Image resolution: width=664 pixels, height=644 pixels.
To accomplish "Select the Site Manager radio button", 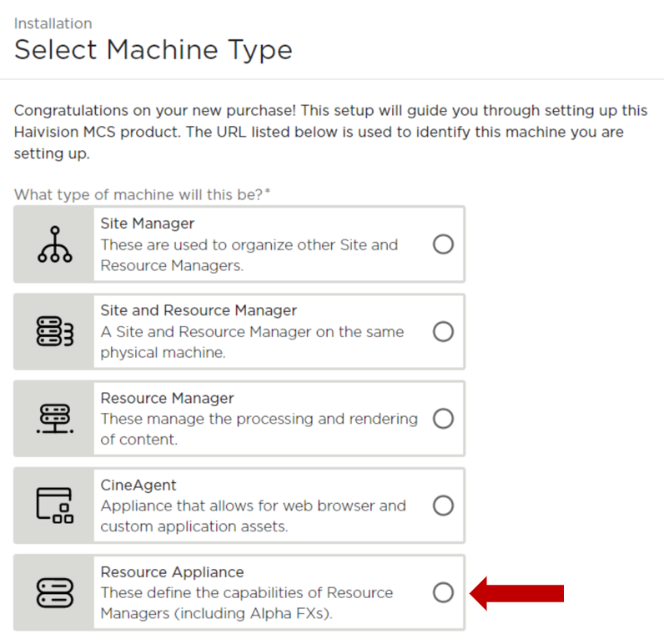I will click(x=443, y=244).
